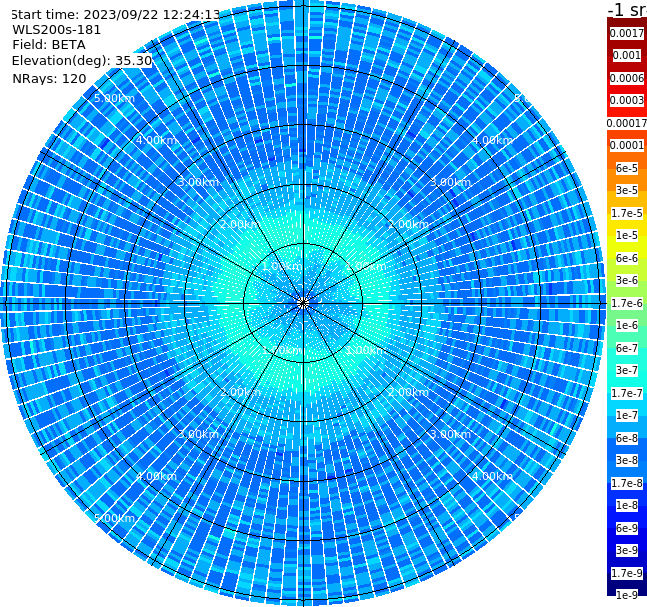
Task: Click the 3e-7 colorbar tick label
Action: pyautogui.click(x=627, y=370)
